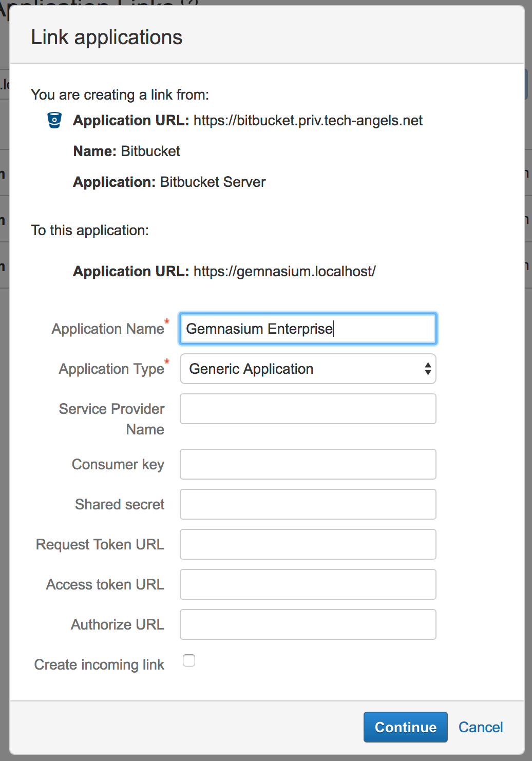Click the Service Provider Name field

pos(308,409)
